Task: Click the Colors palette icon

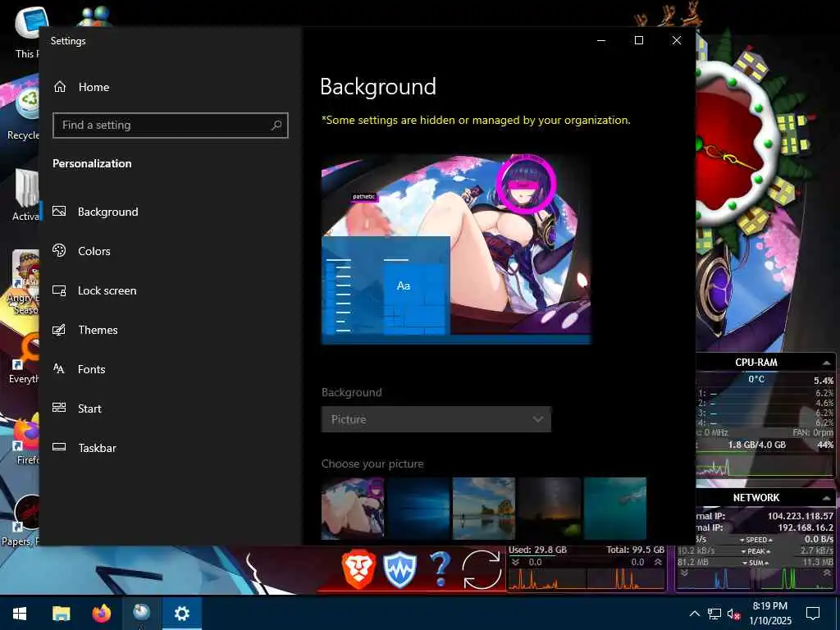Action: (59, 250)
